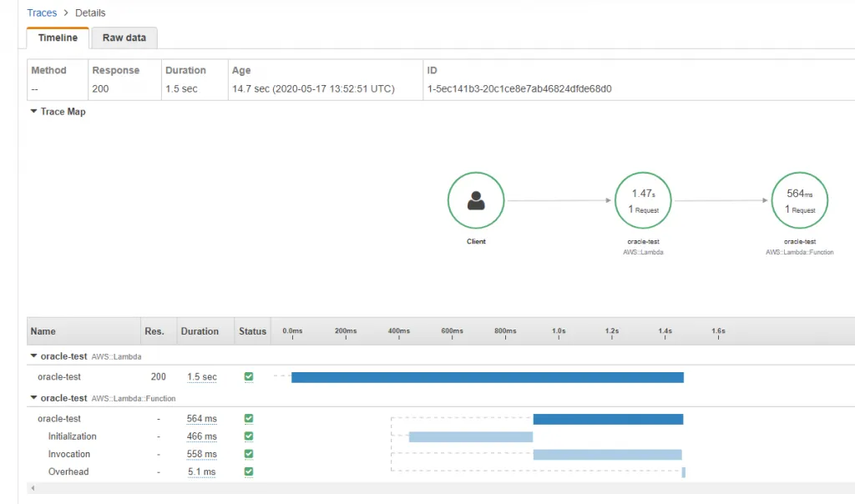The image size is (855, 504).
Task: Click the Client node icon in trace map
Action: click(476, 200)
